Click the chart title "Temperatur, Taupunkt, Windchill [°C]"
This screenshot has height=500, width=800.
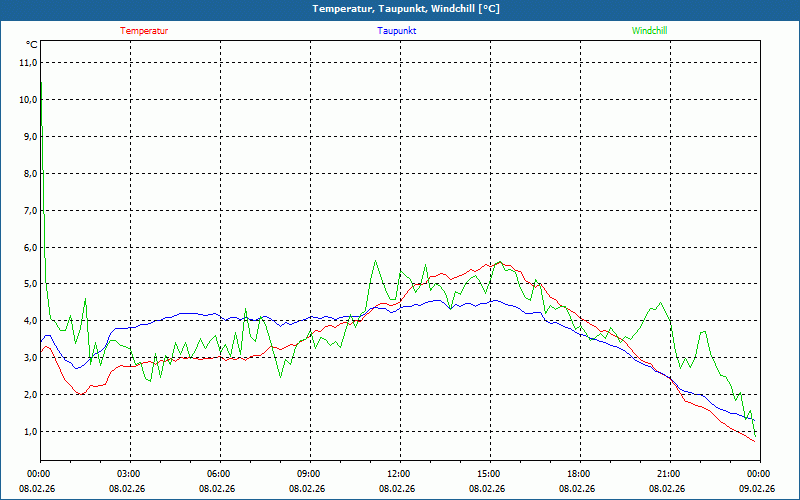coord(406,9)
